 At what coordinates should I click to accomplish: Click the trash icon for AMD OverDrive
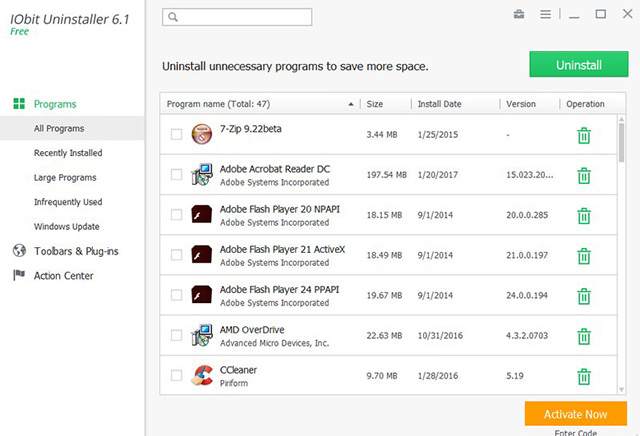pyautogui.click(x=584, y=336)
